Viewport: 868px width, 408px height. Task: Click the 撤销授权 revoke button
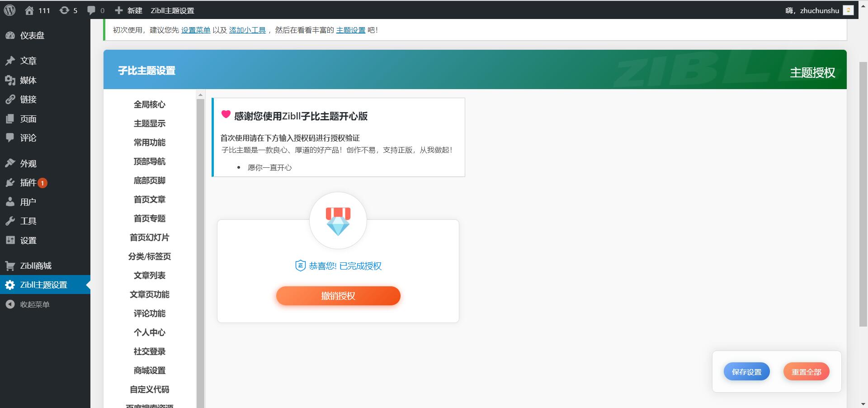[338, 296]
